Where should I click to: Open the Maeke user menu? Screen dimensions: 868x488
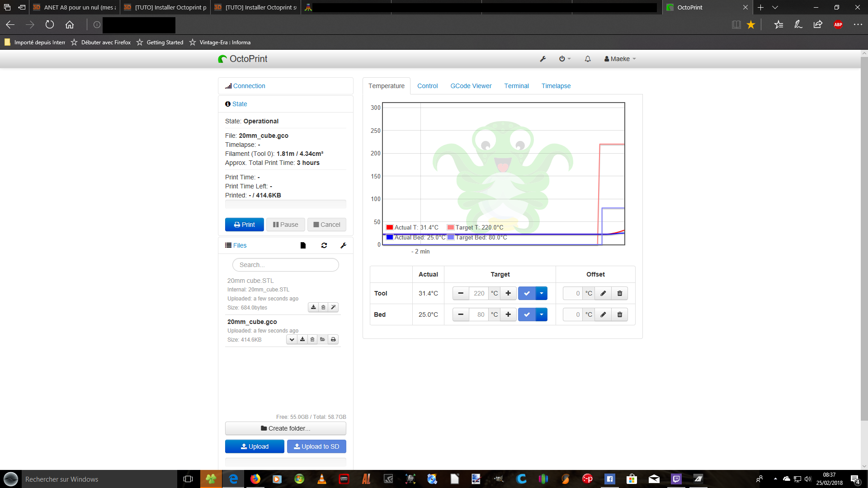pos(620,59)
